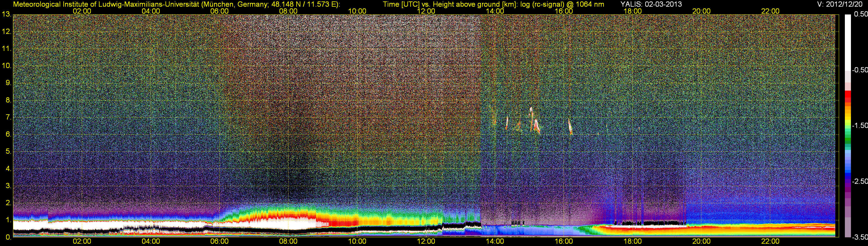Click the 02:00 label on the top time axis
Viewport: 868px width, 246px height.
pos(82,11)
